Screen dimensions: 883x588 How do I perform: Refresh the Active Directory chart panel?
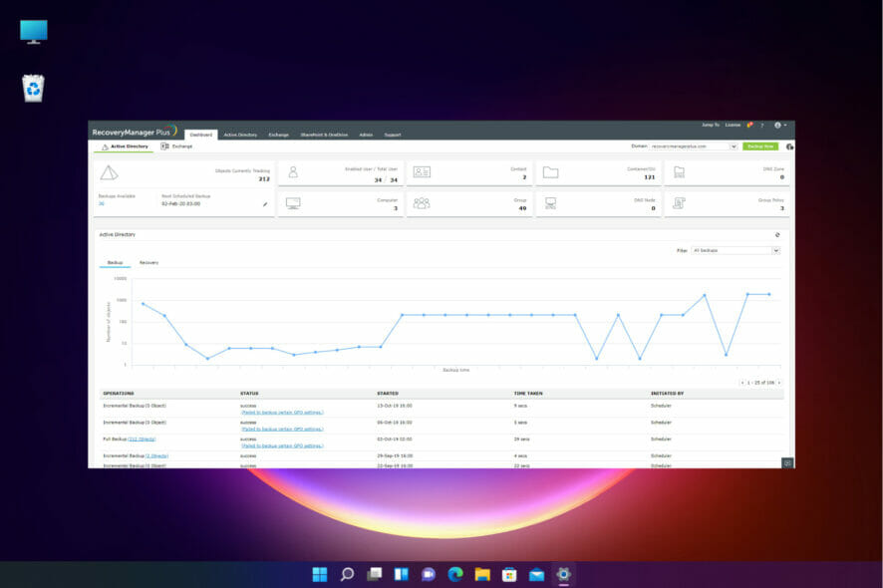tap(777, 235)
